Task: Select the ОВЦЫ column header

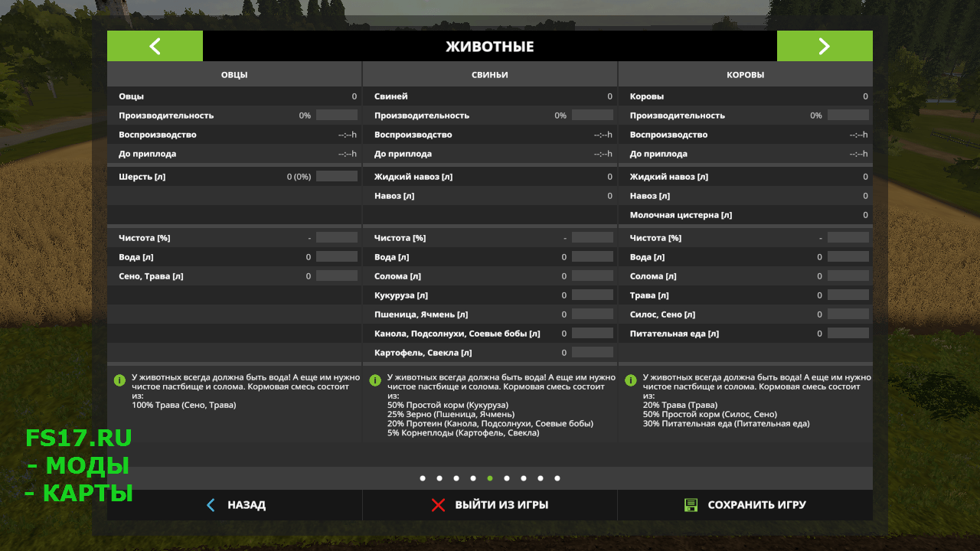Action: click(x=234, y=75)
